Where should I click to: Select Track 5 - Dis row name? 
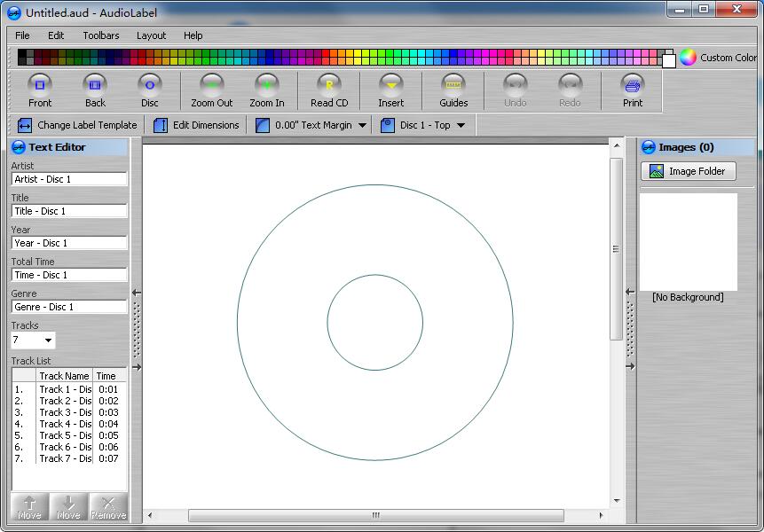[66, 435]
